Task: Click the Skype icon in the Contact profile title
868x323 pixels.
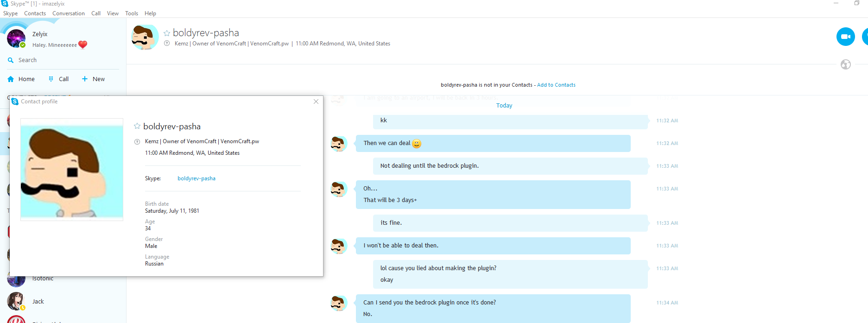Action: click(15, 101)
